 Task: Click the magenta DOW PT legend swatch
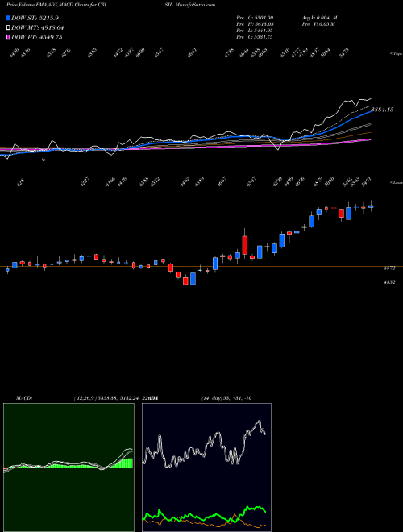click(x=8, y=37)
